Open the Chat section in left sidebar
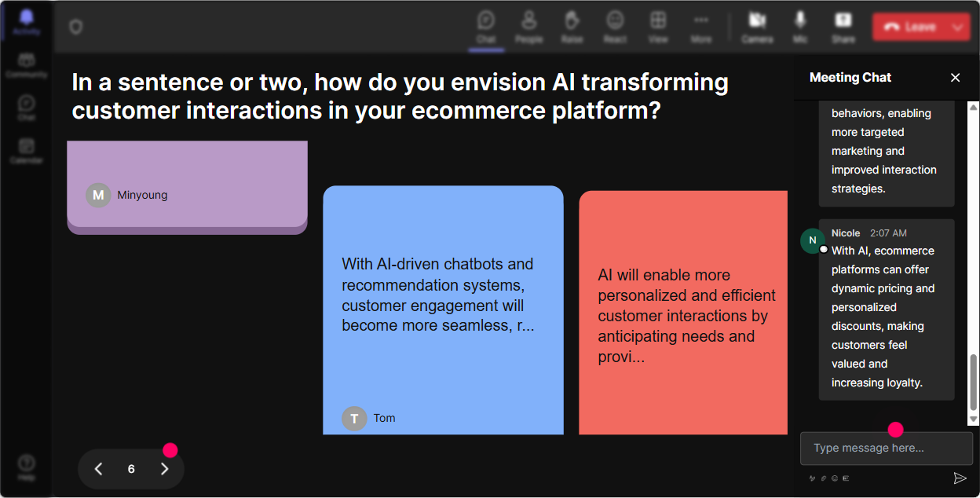The width and height of the screenshot is (980, 498). tap(27, 108)
